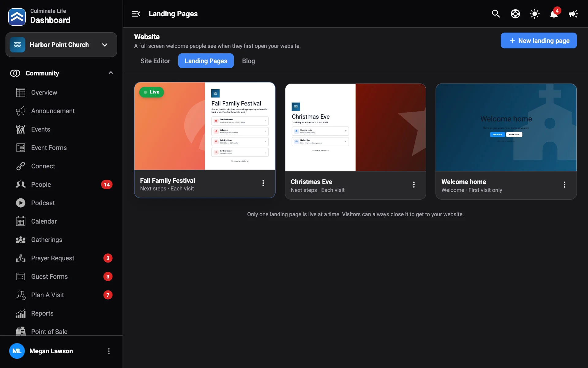Click the Event Forms icon
Viewport: 588px width, 368px height.
coord(21,148)
